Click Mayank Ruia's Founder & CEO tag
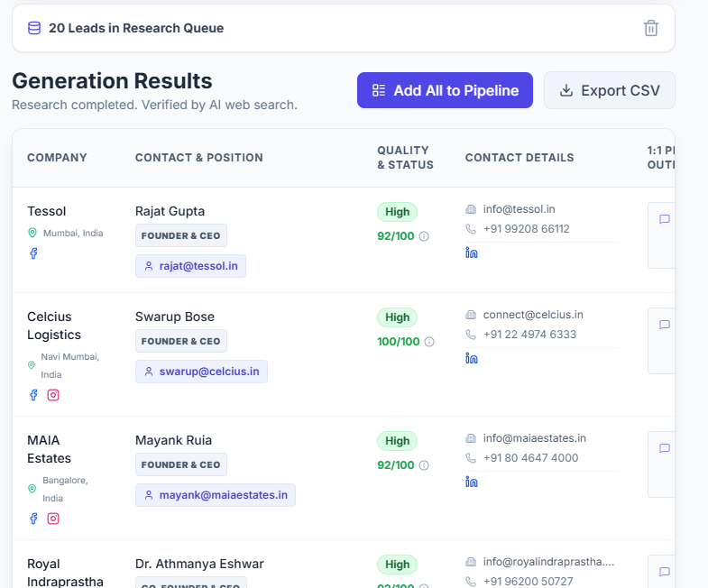 [x=181, y=464]
